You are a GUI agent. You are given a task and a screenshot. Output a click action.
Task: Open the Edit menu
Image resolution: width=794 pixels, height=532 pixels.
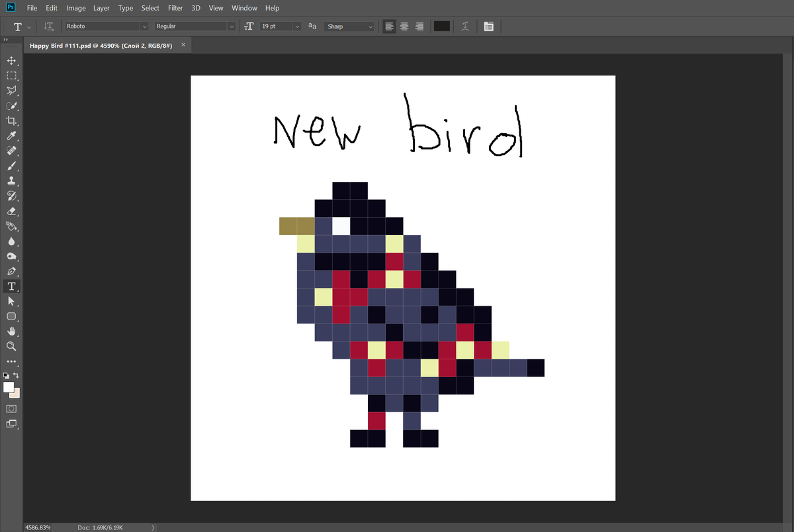tap(52, 8)
